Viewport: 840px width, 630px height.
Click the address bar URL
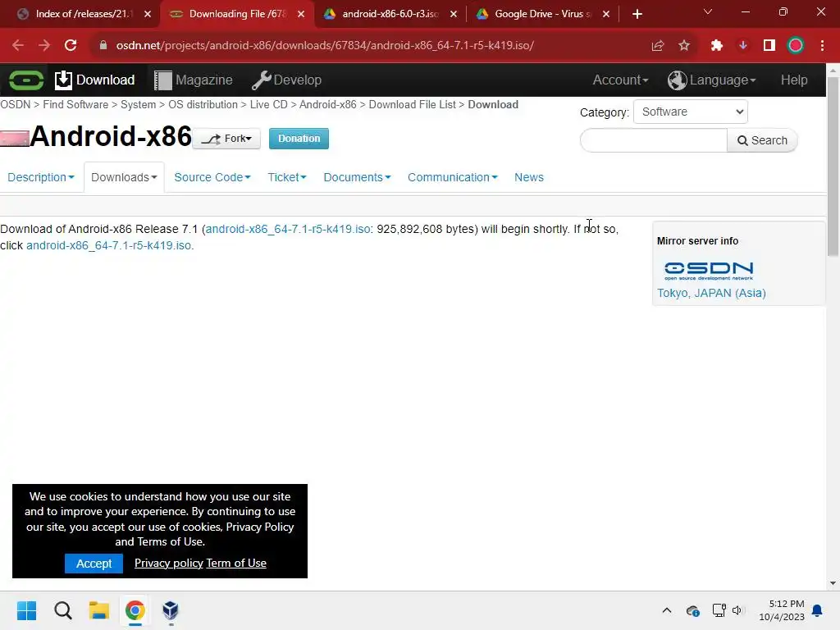[325, 46]
